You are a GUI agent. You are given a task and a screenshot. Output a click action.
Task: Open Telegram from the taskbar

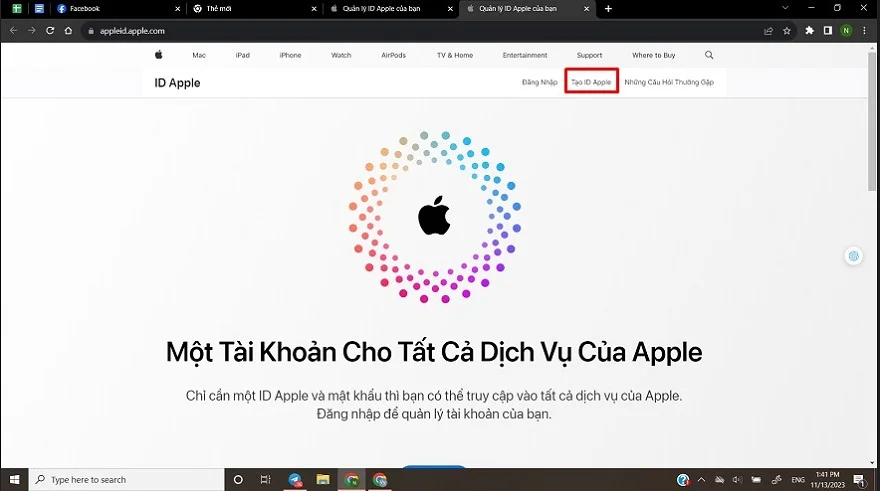[x=295, y=480]
